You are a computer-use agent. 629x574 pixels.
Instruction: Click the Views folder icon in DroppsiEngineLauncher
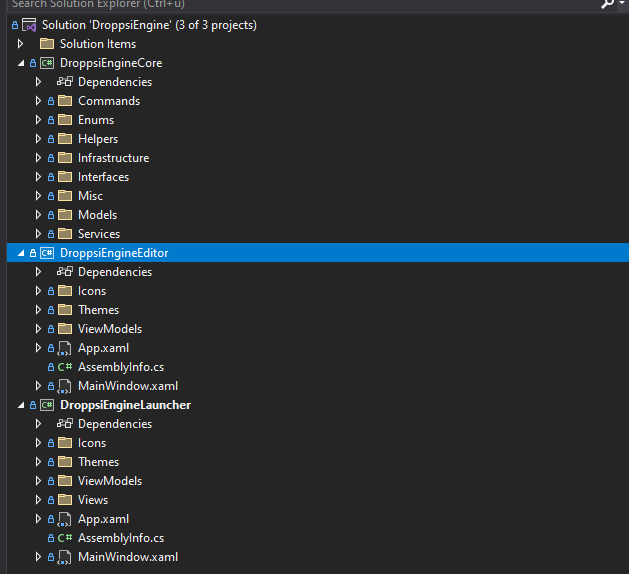(x=65, y=499)
